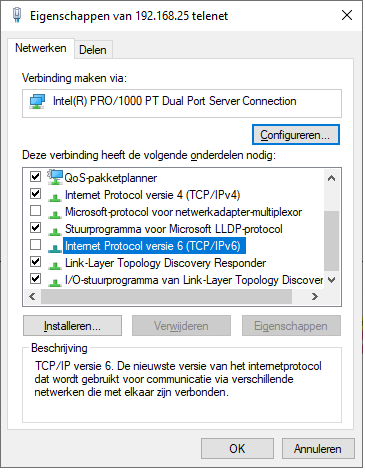
Task: Enable Internet Protocol versie 6 checkbox
Action: click(35, 245)
